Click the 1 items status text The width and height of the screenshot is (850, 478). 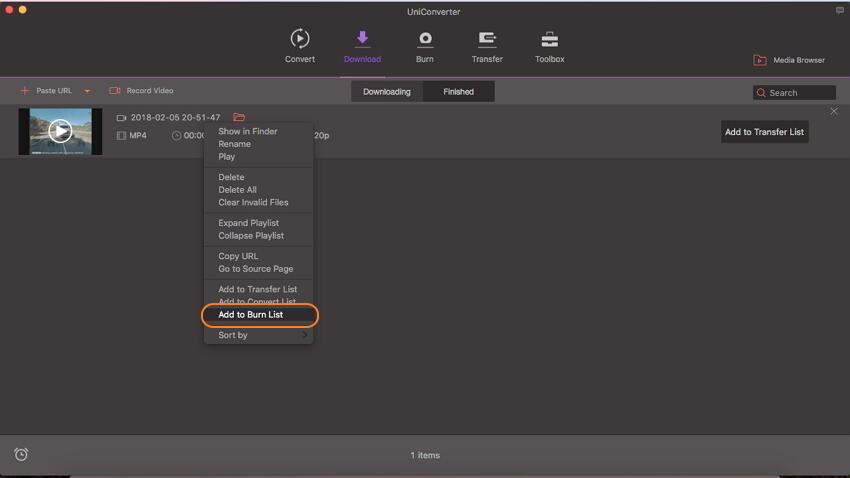[x=425, y=455]
